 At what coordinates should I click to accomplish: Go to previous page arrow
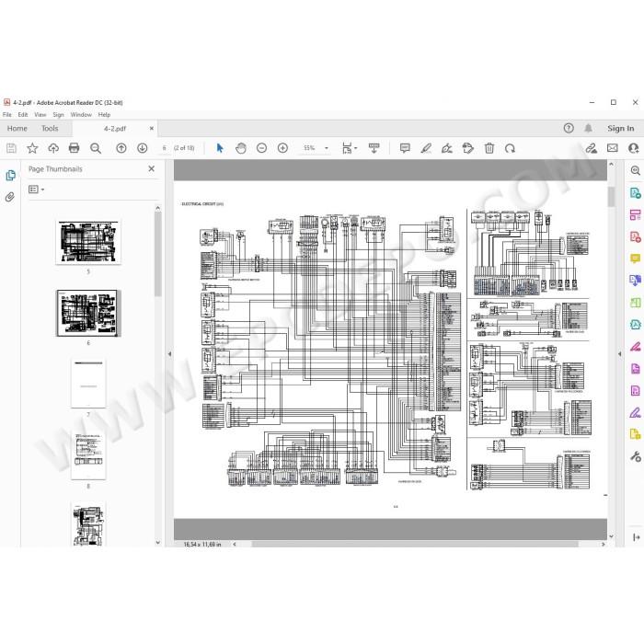[x=121, y=148]
